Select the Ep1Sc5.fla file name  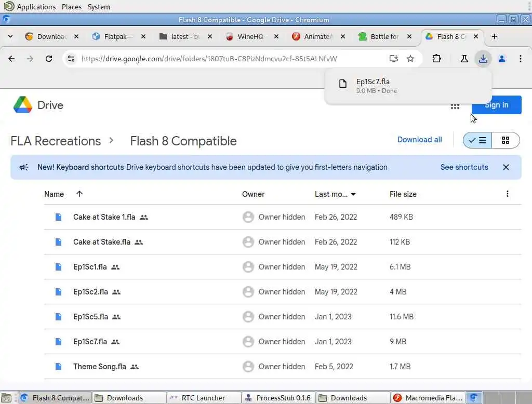pos(90,317)
